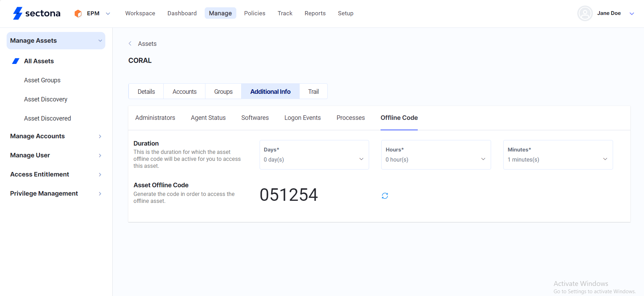Switch to the Agent Status sub-tab

[x=208, y=118]
